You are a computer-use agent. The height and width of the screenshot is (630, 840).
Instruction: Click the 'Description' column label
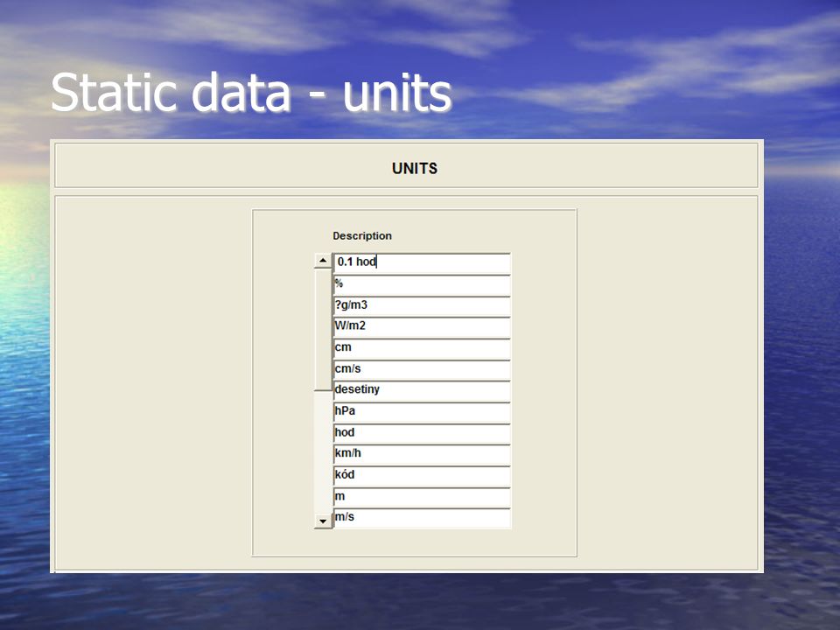362,235
